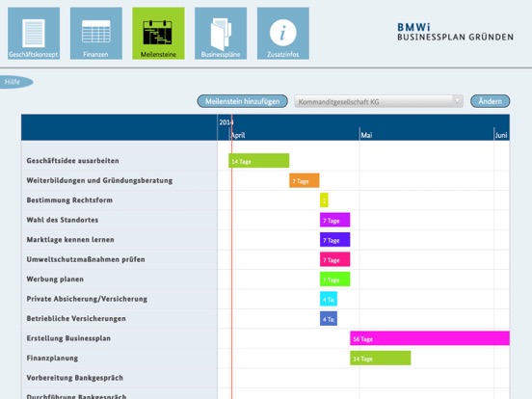
Task: Click Meilenstein hinzufügen button
Action: click(x=242, y=101)
